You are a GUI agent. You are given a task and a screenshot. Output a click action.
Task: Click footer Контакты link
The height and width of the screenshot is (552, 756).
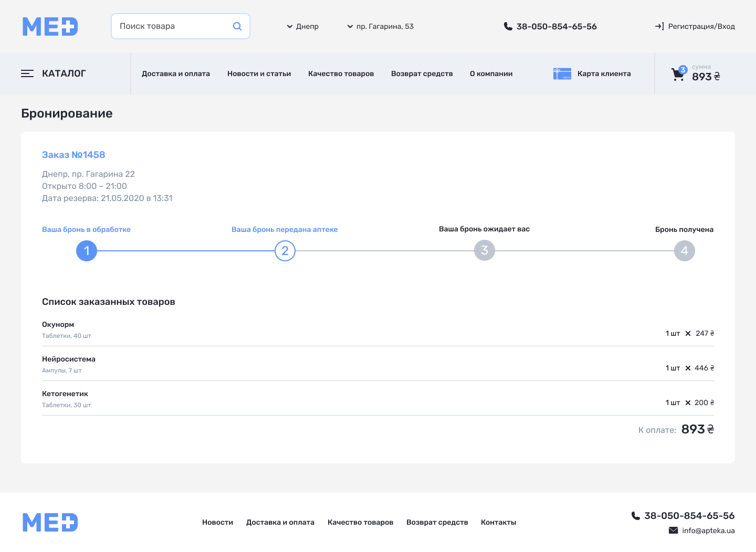click(x=499, y=522)
